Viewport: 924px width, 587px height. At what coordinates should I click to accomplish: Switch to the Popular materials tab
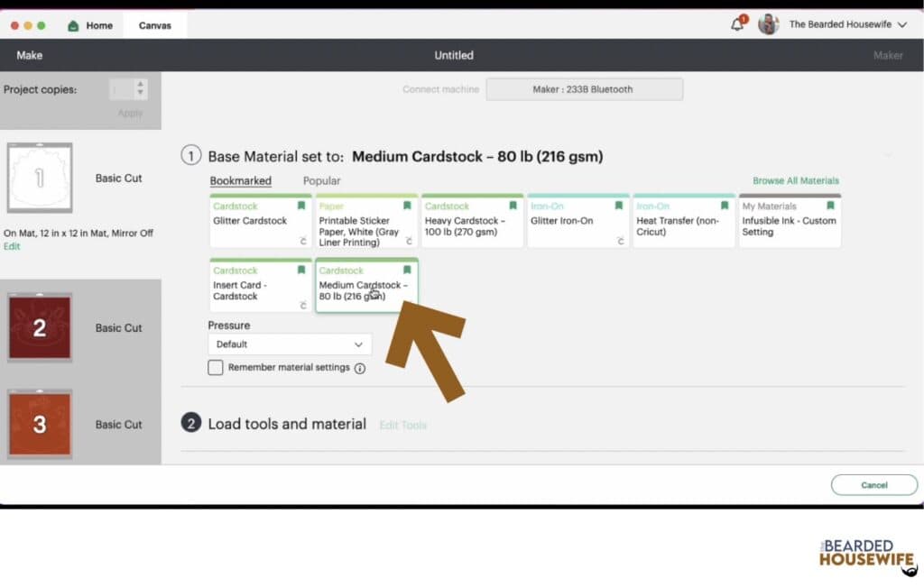(321, 181)
